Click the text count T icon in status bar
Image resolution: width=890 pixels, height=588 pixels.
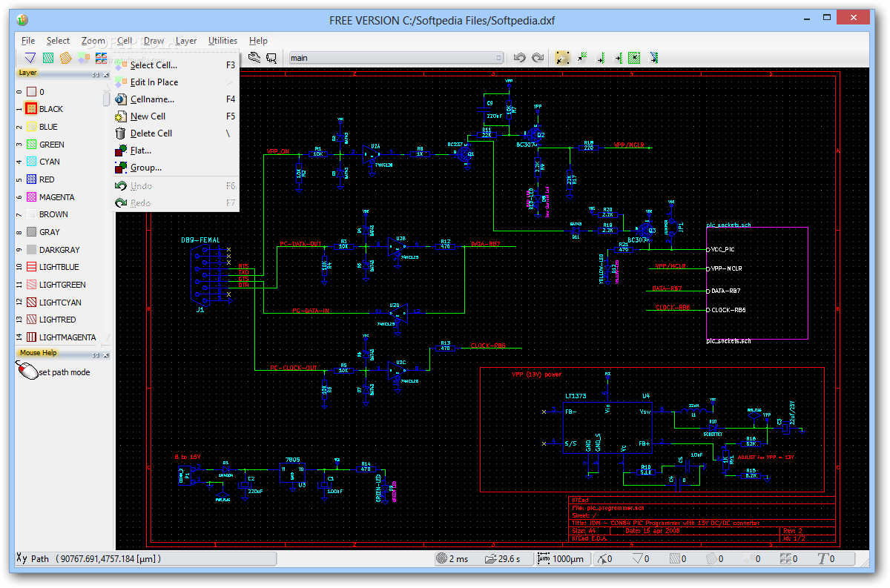(823, 558)
